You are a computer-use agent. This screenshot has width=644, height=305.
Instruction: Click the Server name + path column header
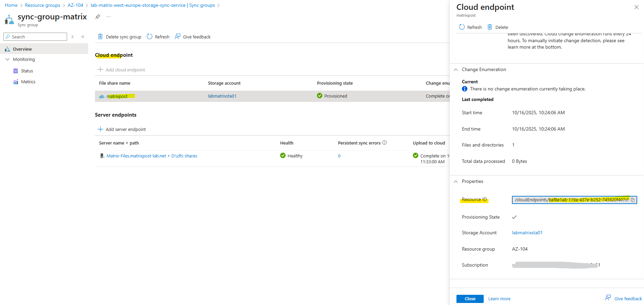click(119, 143)
